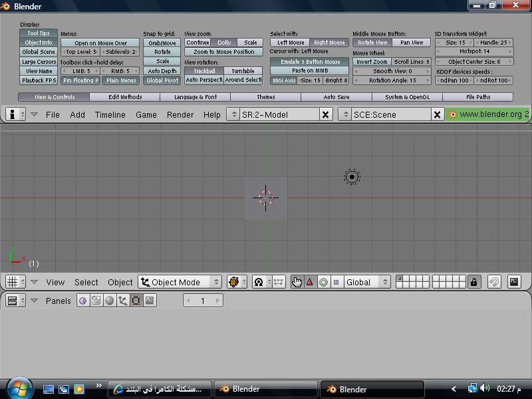Toggle Large Cursors option
Viewport: 532px width, 399px height.
coord(39,62)
